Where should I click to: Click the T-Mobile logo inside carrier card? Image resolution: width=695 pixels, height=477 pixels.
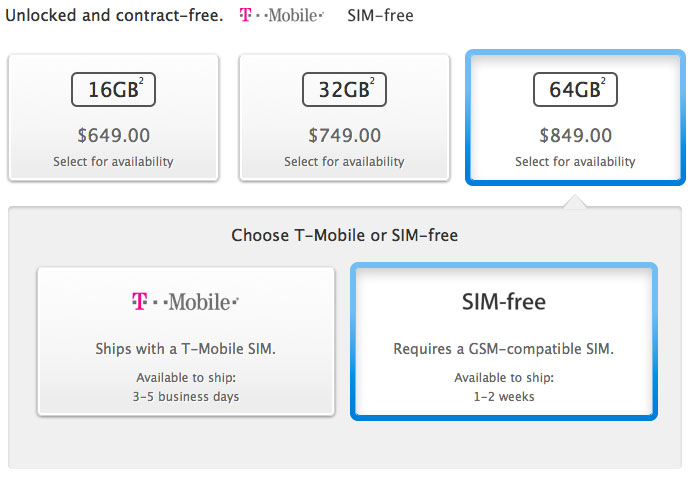(185, 301)
